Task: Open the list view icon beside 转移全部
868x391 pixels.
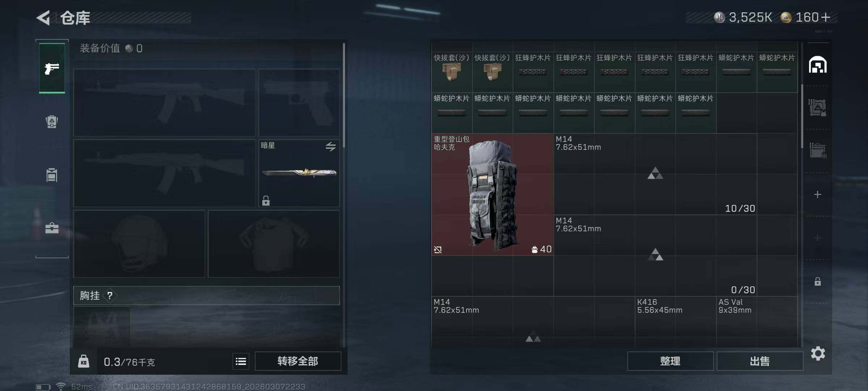Action: point(241,361)
